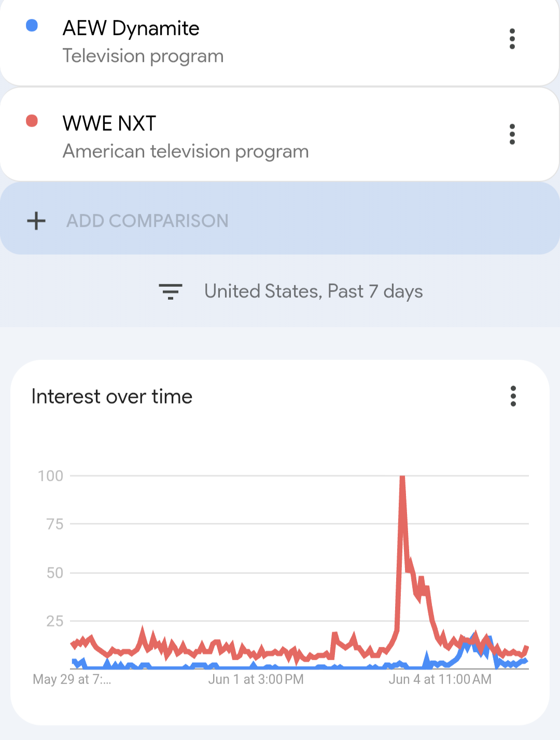Open United States, Past 7 days filter
The image size is (560, 740).
tap(313, 291)
